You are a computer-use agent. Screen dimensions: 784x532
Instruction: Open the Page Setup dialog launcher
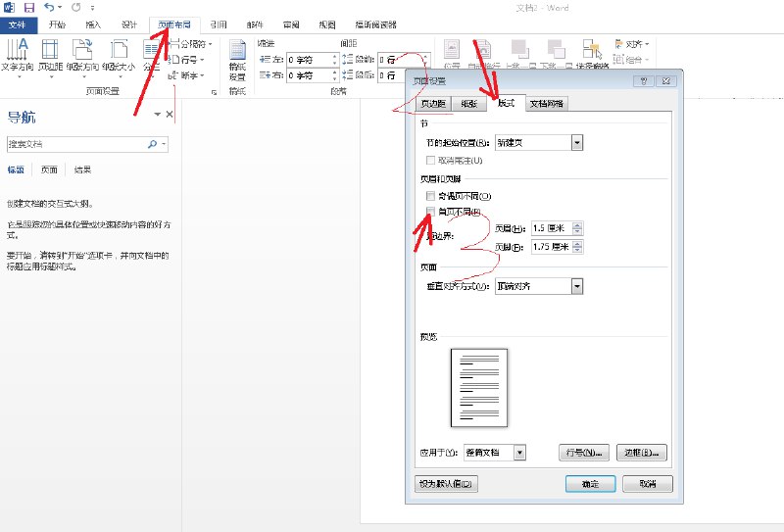(214, 92)
